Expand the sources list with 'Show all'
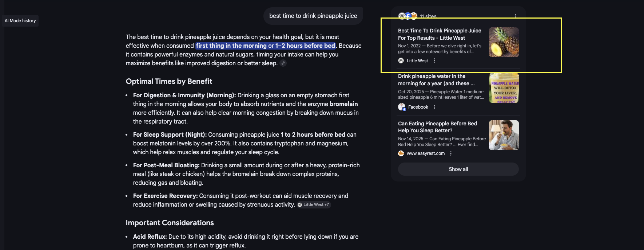This screenshot has height=250, width=644. click(458, 169)
